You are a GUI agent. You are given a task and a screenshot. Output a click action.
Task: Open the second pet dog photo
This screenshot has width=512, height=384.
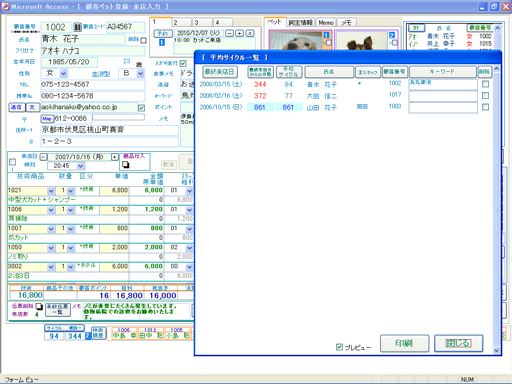[x=362, y=41]
